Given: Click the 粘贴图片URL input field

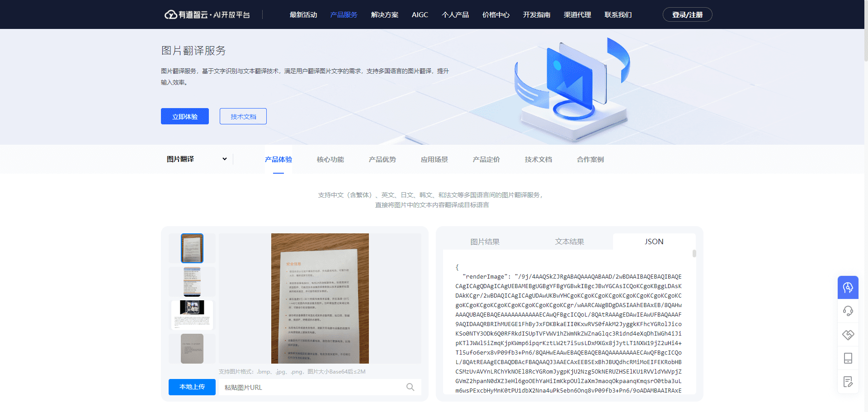Looking at the screenshot, I should [320, 387].
